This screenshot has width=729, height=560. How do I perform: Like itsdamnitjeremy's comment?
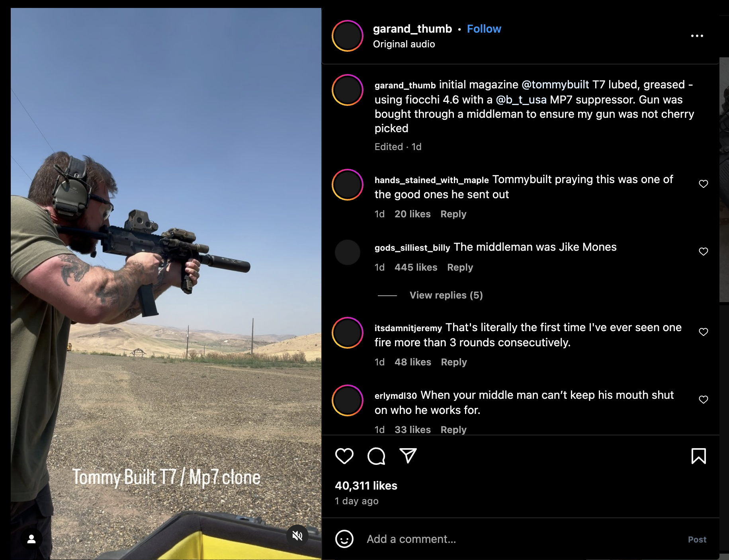coord(704,332)
